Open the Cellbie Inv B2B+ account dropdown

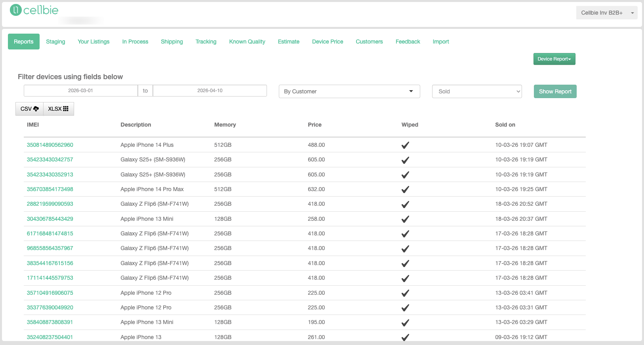607,13
